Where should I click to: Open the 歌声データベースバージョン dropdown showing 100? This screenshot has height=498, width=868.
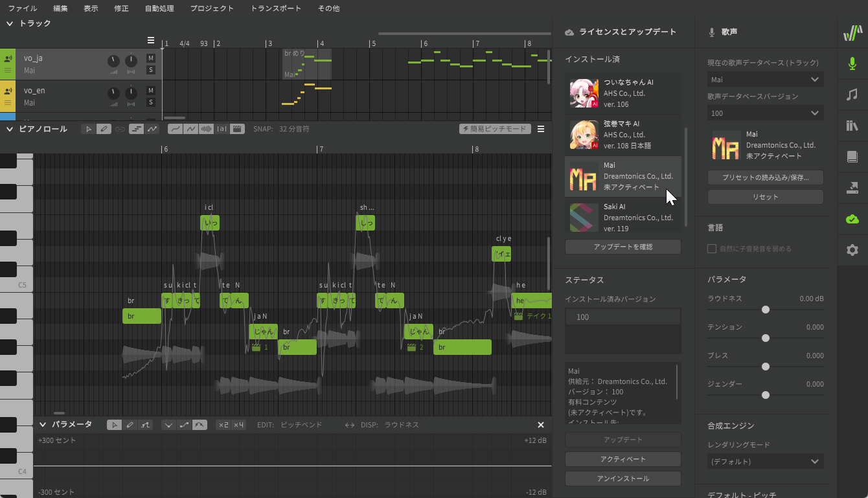pyautogui.click(x=766, y=113)
